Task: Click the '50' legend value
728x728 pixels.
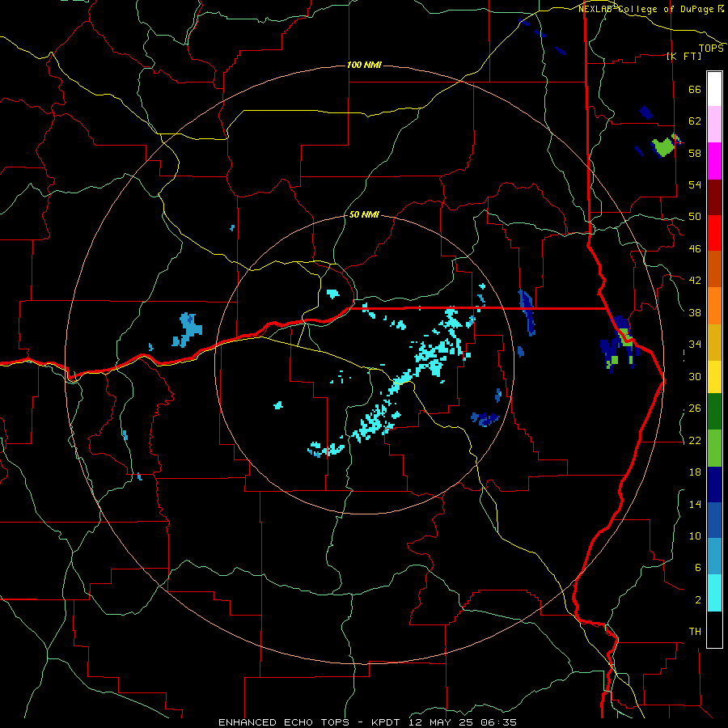Action: point(695,217)
